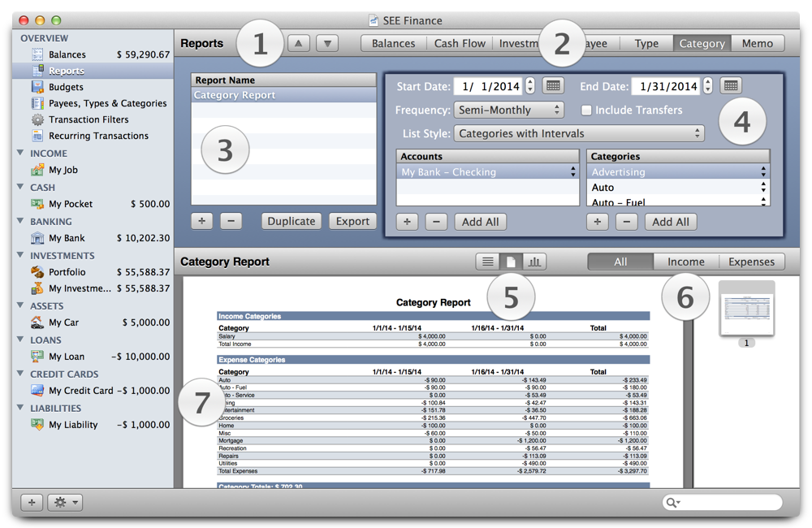This screenshot has width=812, height=528.
Task: Click the gear action menu button
Action: pyautogui.click(x=65, y=503)
